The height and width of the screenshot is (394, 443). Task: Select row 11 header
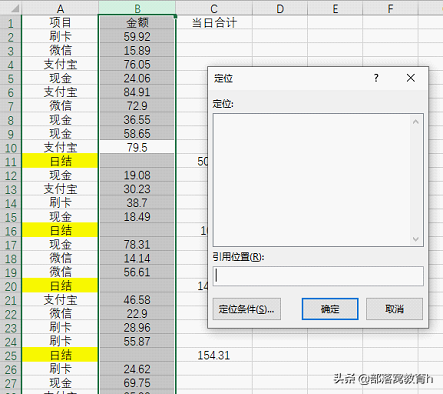(x=11, y=162)
